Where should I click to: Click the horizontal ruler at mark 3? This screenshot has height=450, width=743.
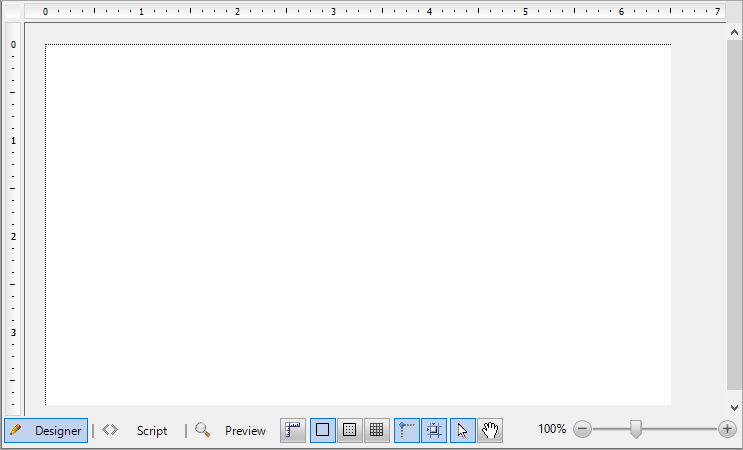(x=334, y=11)
